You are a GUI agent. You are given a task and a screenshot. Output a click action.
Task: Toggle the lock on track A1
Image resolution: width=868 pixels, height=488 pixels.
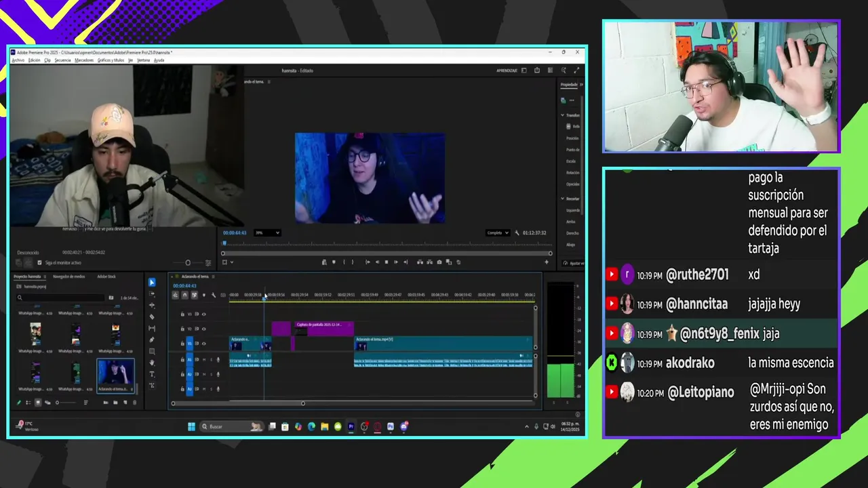[182, 360]
